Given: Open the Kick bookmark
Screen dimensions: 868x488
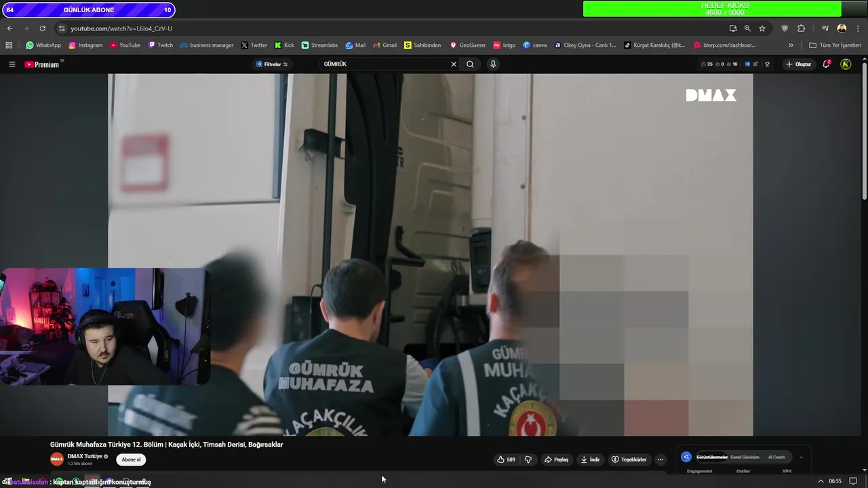Looking at the screenshot, I should click(284, 45).
